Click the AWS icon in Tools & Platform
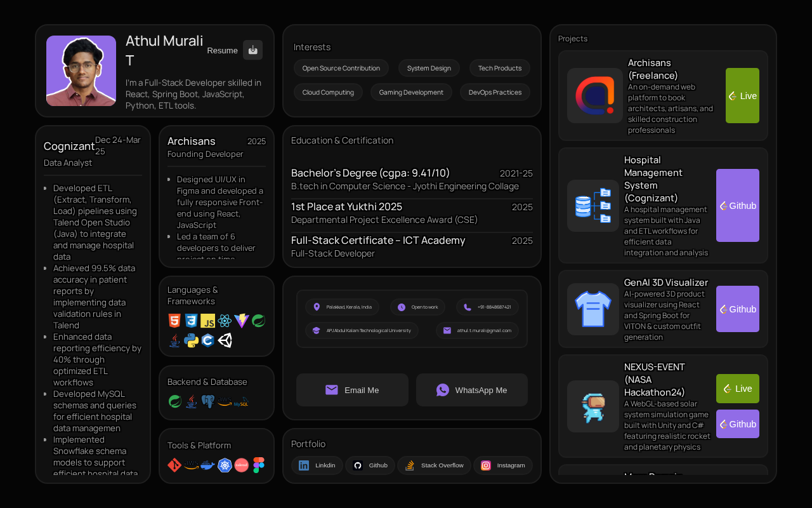This screenshot has width=812, height=508. 191,465
